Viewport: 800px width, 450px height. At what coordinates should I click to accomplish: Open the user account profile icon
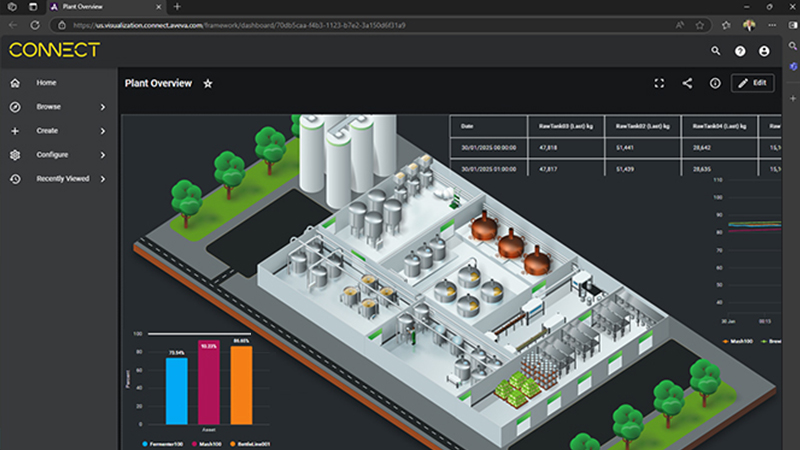pyautogui.click(x=764, y=51)
